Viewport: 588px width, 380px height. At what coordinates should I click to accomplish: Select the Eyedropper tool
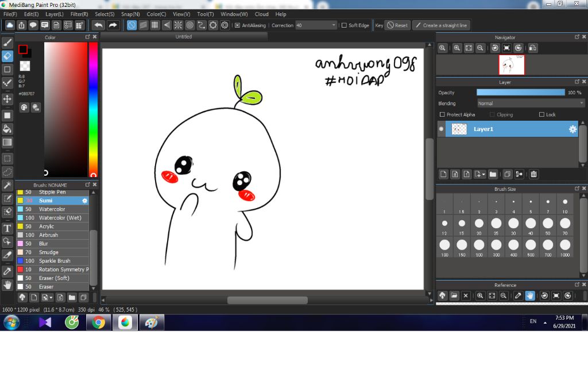(7, 271)
